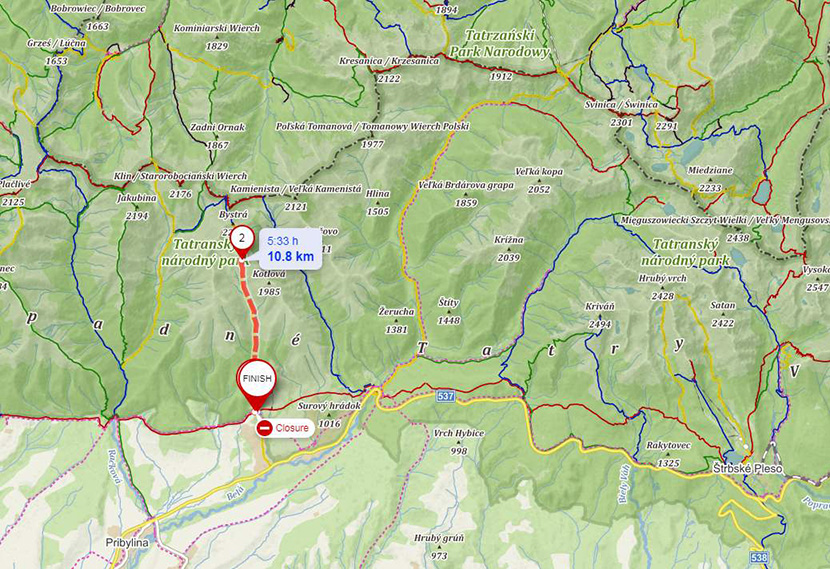The height and width of the screenshot is (569, 830).
Task: Click the road 537 shield icon
Action: (446, 396)
